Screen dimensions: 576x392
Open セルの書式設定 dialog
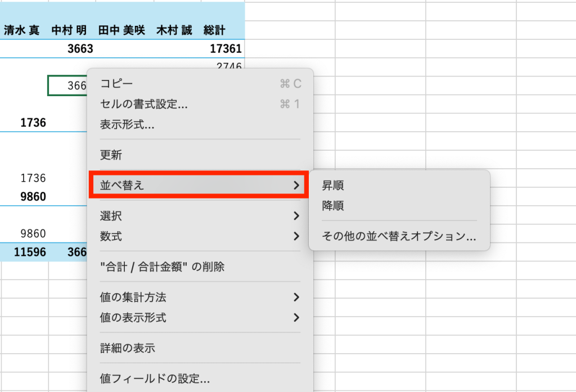pos(144,104)
